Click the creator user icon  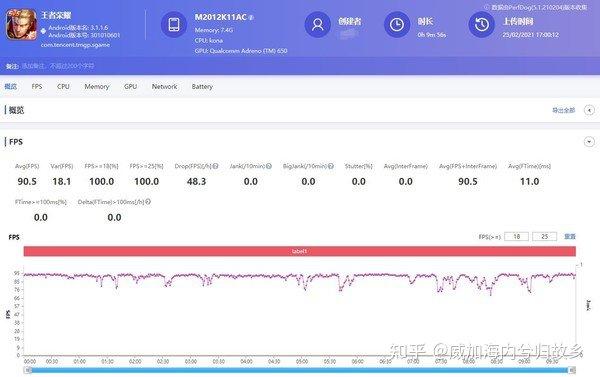point(318,24)
